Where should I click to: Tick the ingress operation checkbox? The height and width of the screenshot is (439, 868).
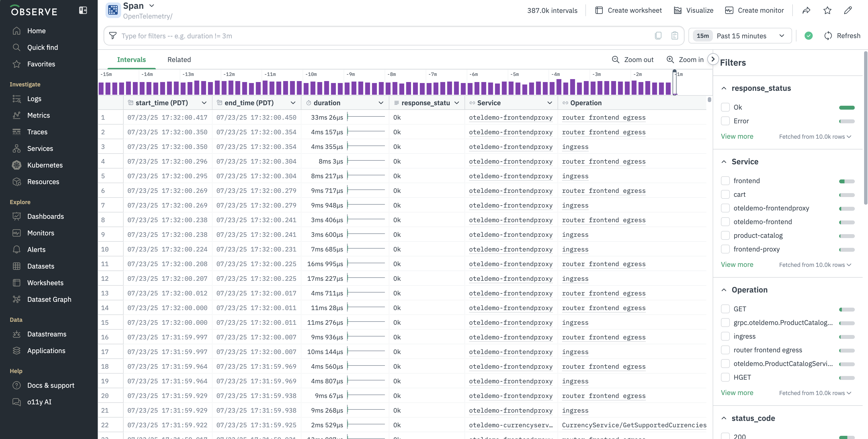point(725,336)
